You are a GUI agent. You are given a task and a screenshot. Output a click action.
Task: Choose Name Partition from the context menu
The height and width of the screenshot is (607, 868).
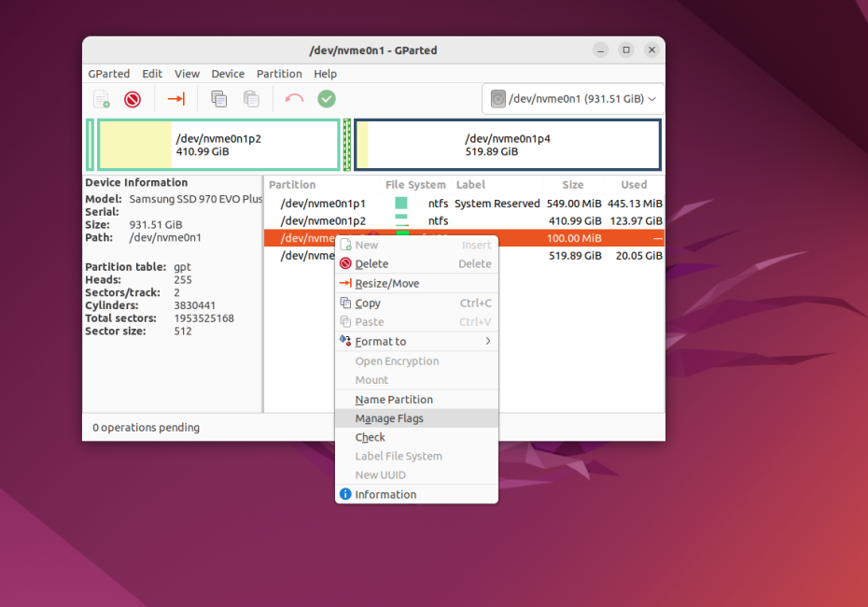click(416, 400)
